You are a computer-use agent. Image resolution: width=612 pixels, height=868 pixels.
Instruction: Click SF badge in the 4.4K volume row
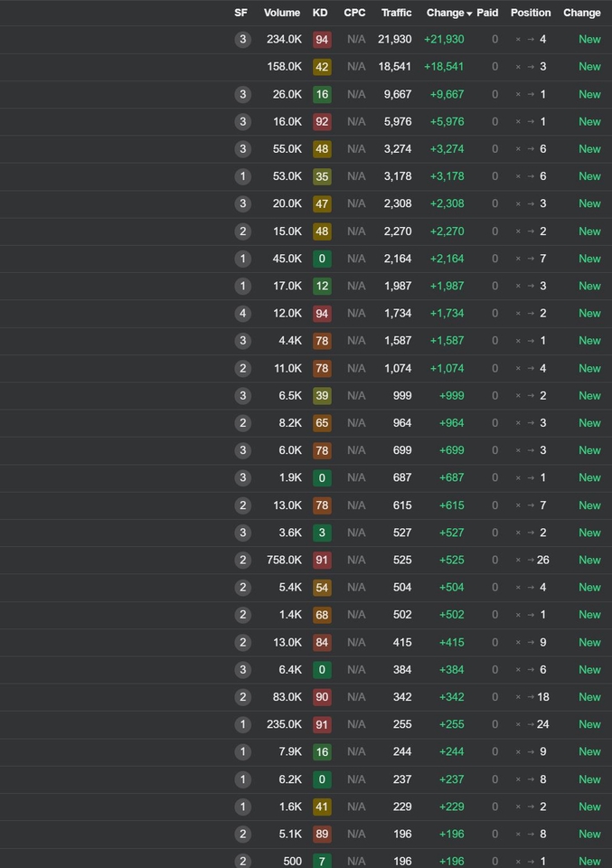[242, 341]
